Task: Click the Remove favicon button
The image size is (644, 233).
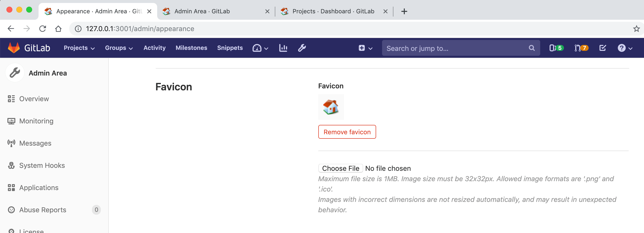Action: (347, 132)
